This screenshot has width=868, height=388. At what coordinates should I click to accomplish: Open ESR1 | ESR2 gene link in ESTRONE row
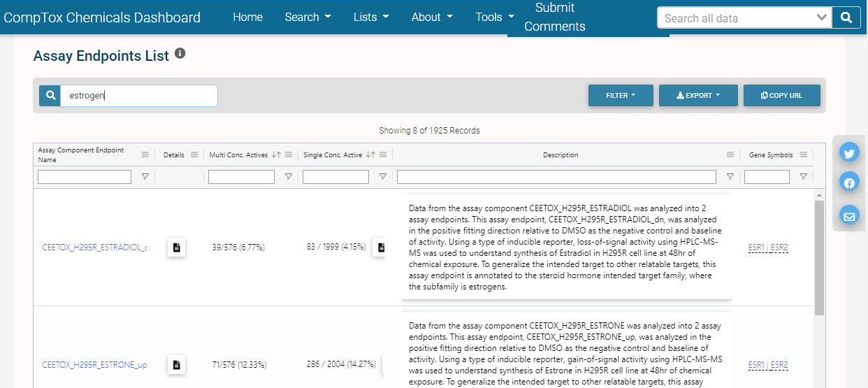(x=768, y=365)
